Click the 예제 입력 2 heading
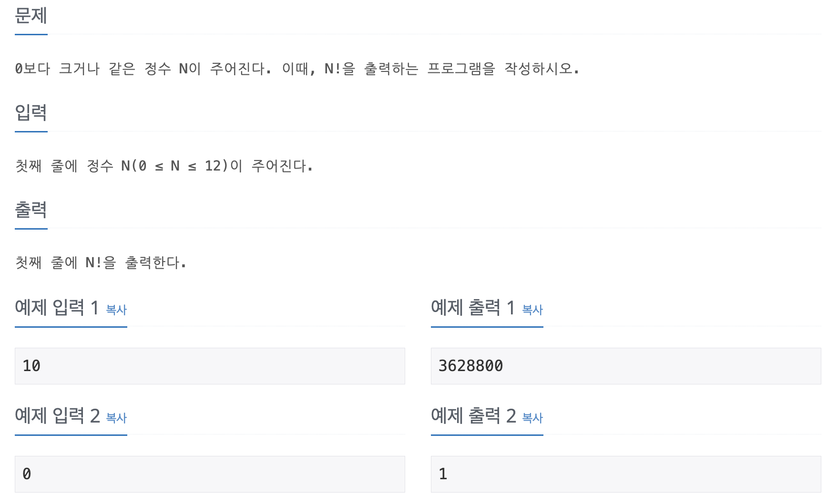The image size is (838, 504). point(58,416)
